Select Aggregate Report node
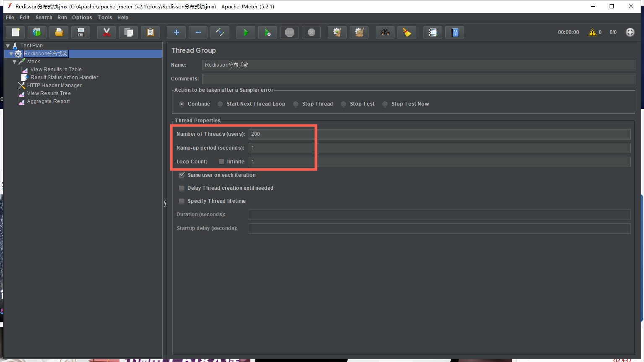 pos(48,101)
